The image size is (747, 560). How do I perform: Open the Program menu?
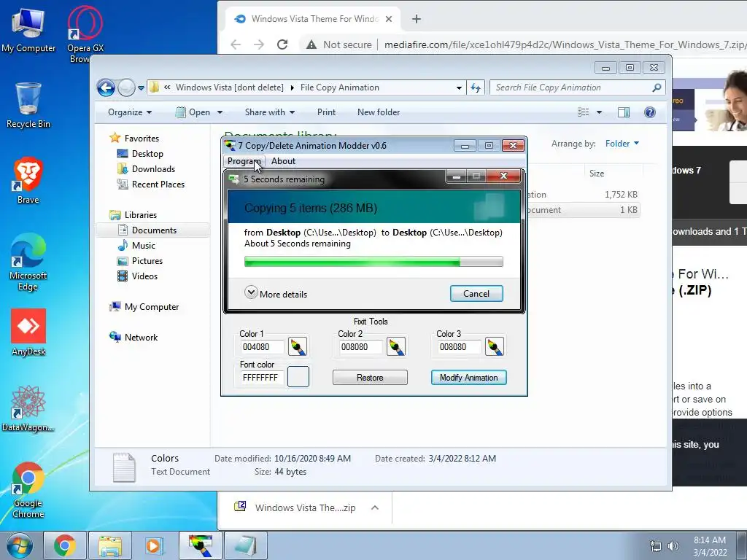point(244,161)
